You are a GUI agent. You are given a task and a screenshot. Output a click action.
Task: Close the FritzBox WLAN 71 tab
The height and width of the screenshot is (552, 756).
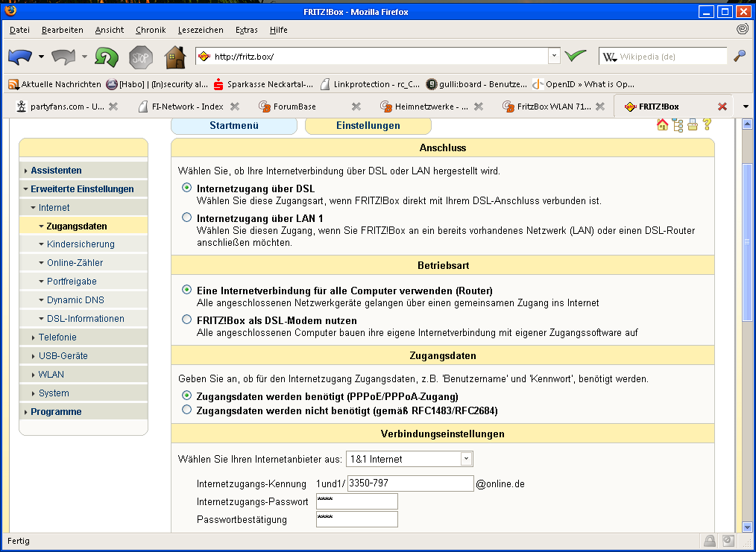click(599, 107)
